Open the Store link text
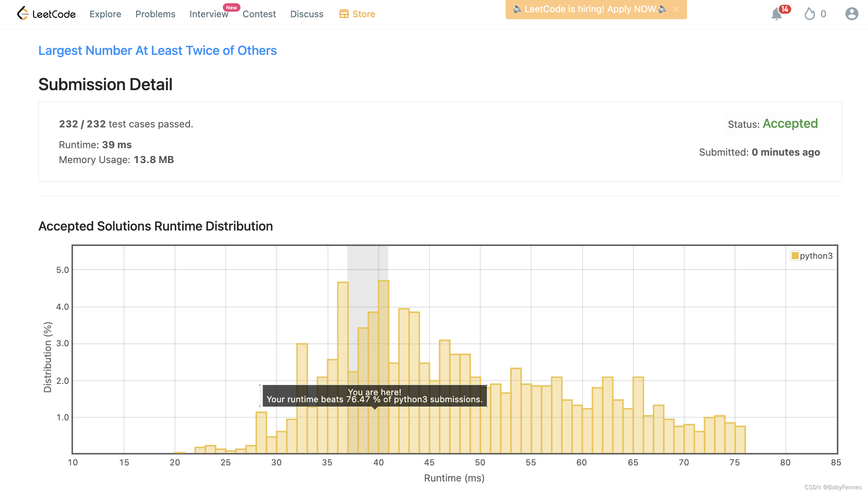Screen dimensions: 868x494 click(x=363, y=14)
